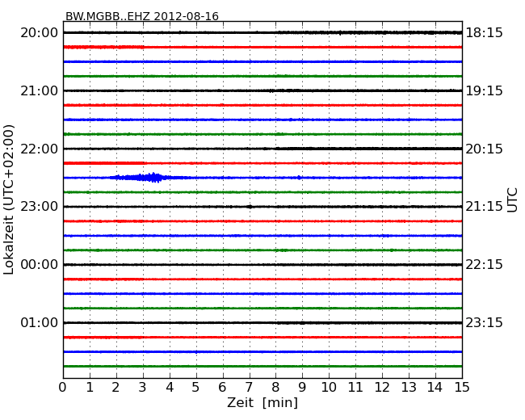
Task: Select the 8 minute tick label
Action: 275,387
